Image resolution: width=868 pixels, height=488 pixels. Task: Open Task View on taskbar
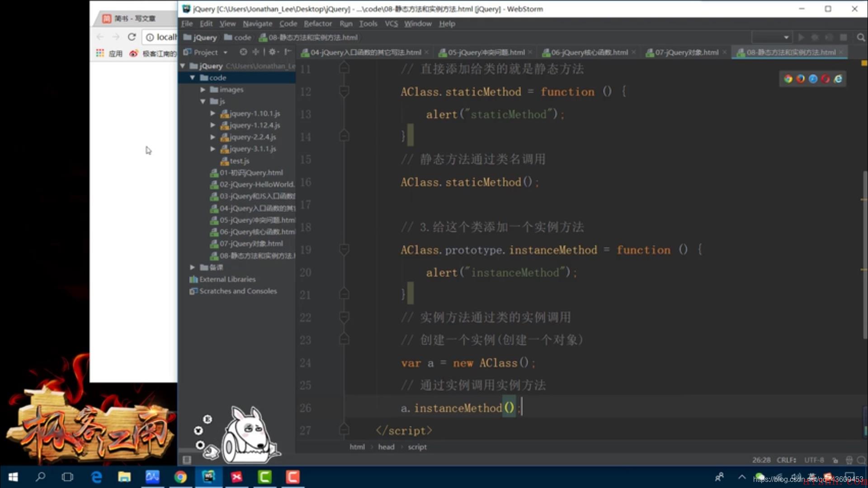coord(67,477)
